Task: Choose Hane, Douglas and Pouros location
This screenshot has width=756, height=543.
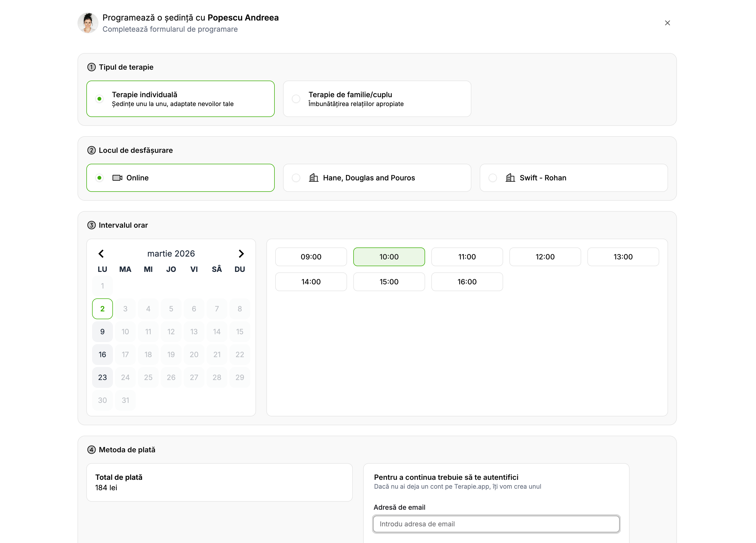Action: (296, 178)
